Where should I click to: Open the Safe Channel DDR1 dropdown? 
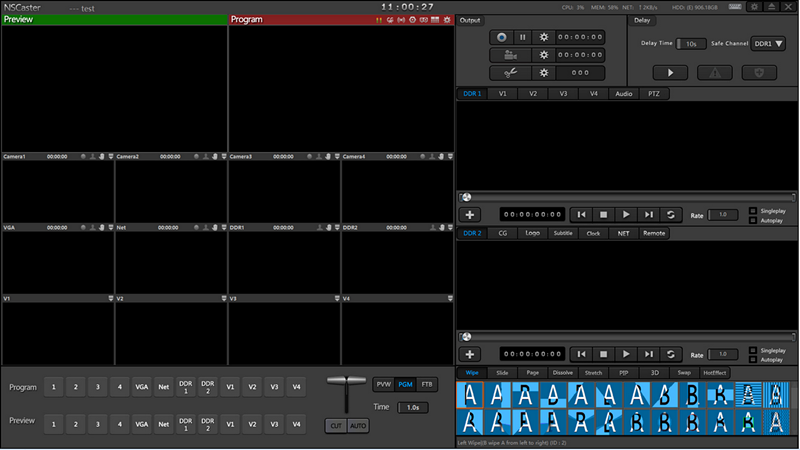[x=768, y=44]
